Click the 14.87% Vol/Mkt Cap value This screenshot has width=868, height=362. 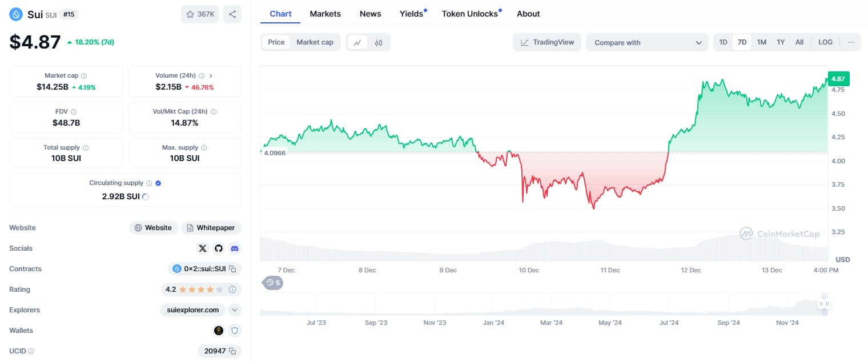click(x=184, y=123)
